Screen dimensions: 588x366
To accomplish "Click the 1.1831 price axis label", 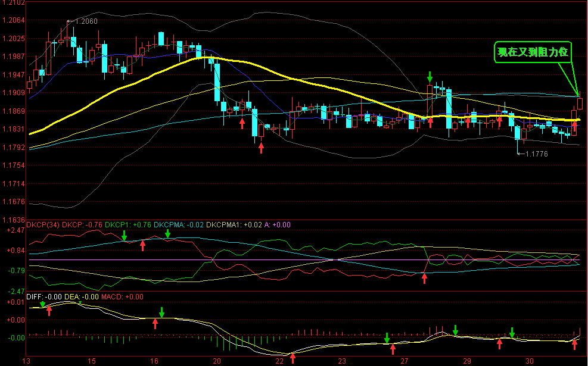I will pyautogui.click(x=14, y=129).
